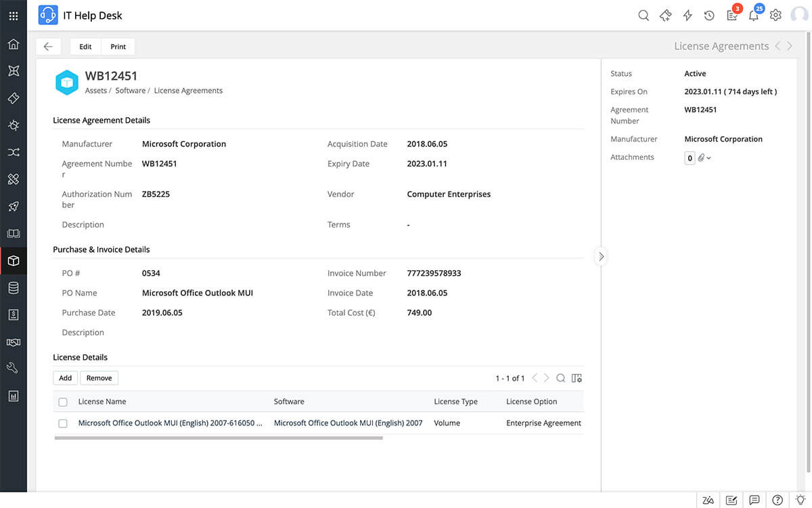The height and width of the screenshot is (508, 812).
Task: Open the Purchases dollar icon in sidebar
Action: pyautogui.click(x=13, y=314)
